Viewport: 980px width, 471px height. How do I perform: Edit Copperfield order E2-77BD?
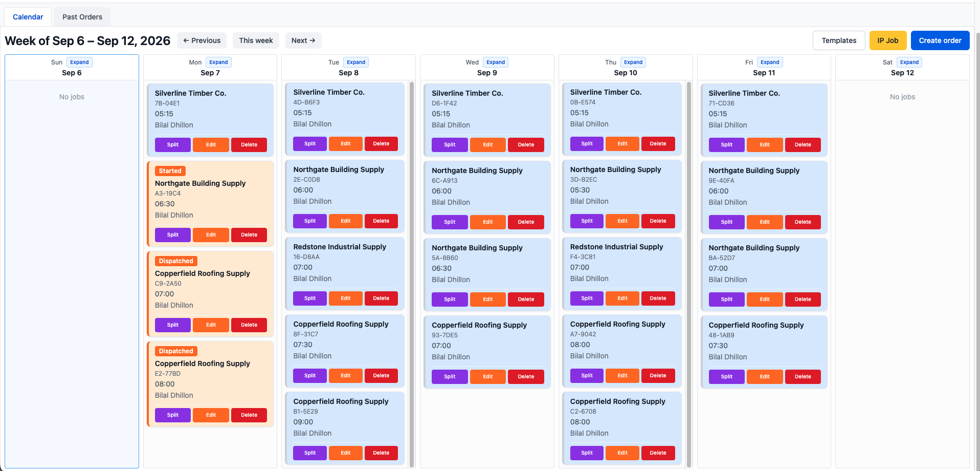211,415
